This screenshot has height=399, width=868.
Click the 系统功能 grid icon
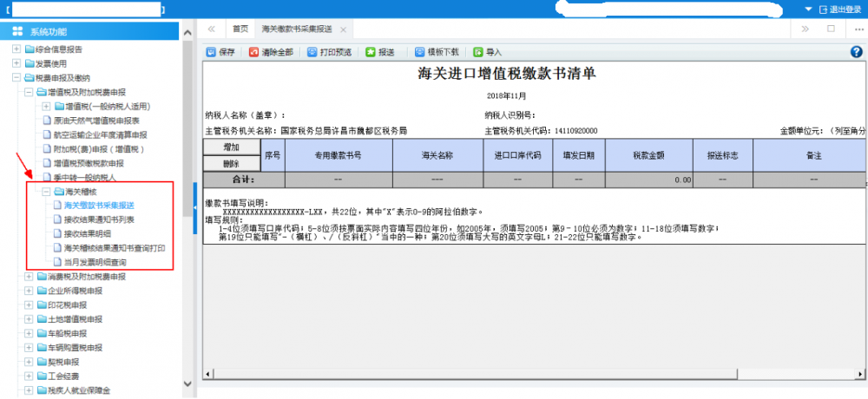(17, 31)
